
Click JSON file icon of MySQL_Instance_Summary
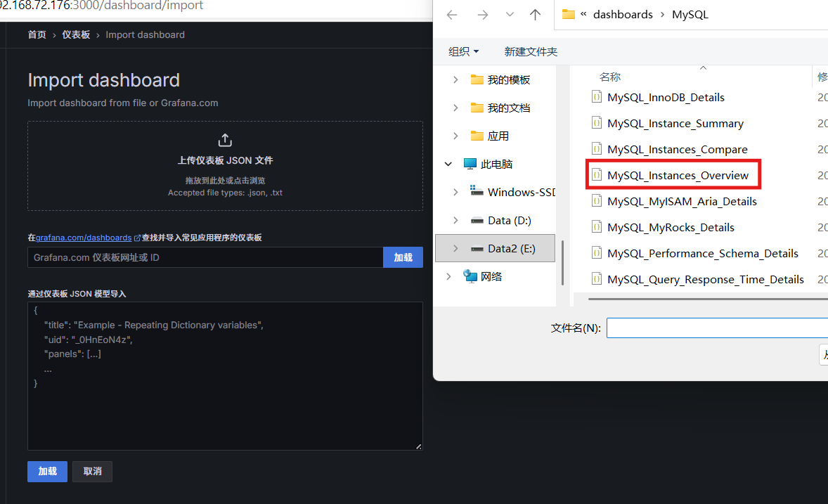tap(597, 122)
